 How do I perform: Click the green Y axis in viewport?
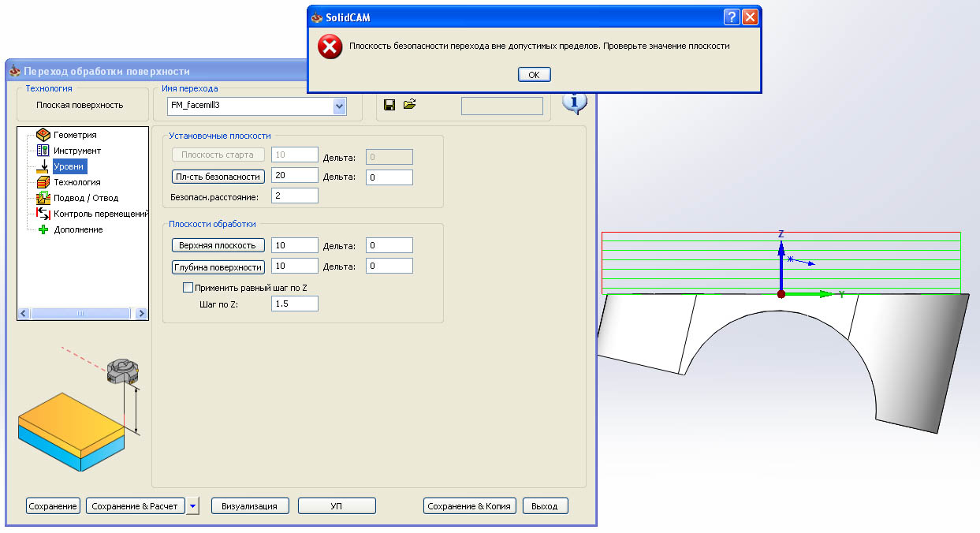point(808,294)
